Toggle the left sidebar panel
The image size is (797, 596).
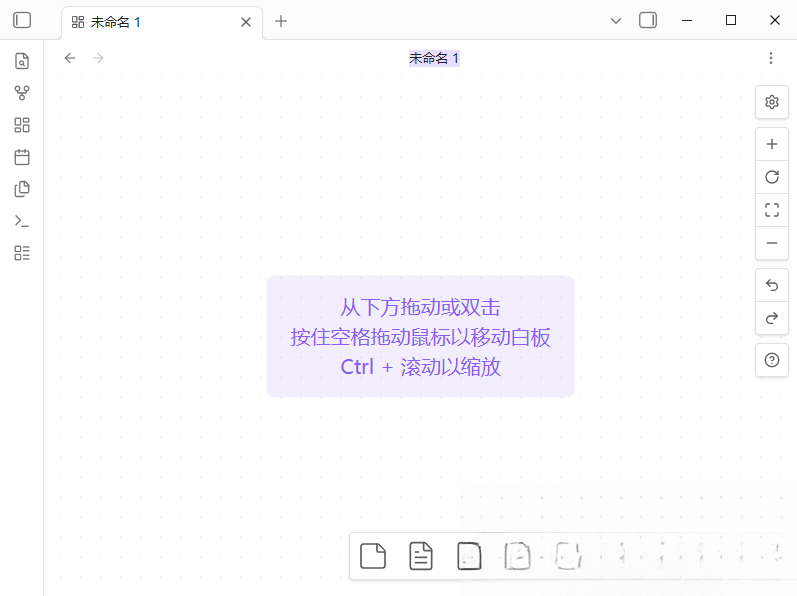(x=22, y=20)
